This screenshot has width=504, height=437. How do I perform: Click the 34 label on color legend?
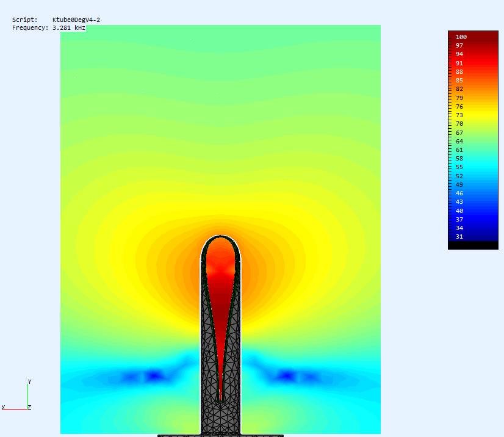pyautogui.click(x=459, y=228)
